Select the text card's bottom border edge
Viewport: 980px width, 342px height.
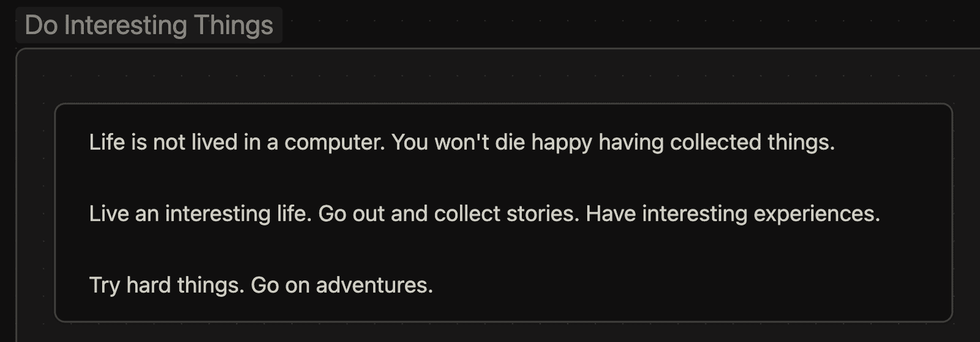click(x=503, y=321)
